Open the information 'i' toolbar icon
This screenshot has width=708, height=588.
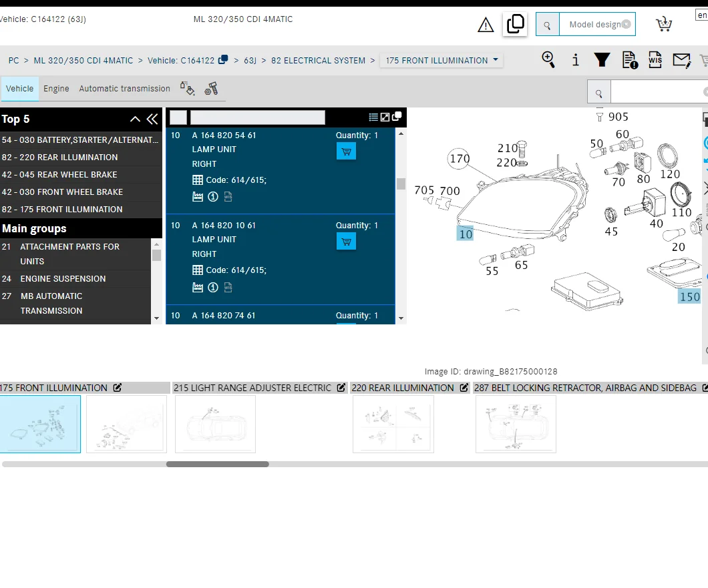[x=575, y=59]
